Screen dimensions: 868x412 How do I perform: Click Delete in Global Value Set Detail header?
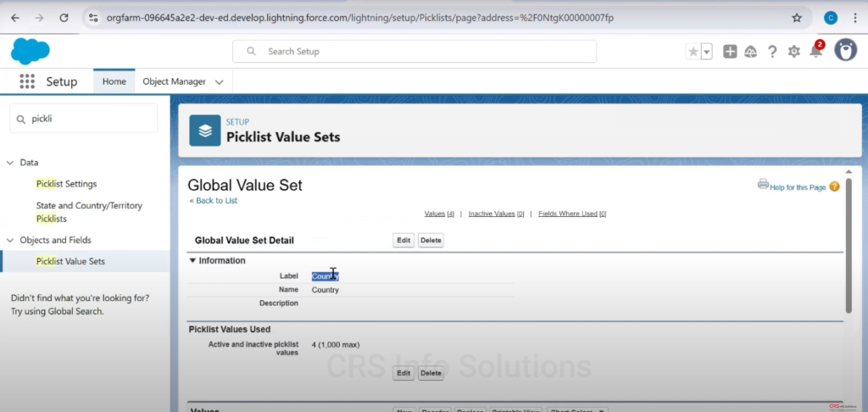pyautogui.click(x=431, y=241)
